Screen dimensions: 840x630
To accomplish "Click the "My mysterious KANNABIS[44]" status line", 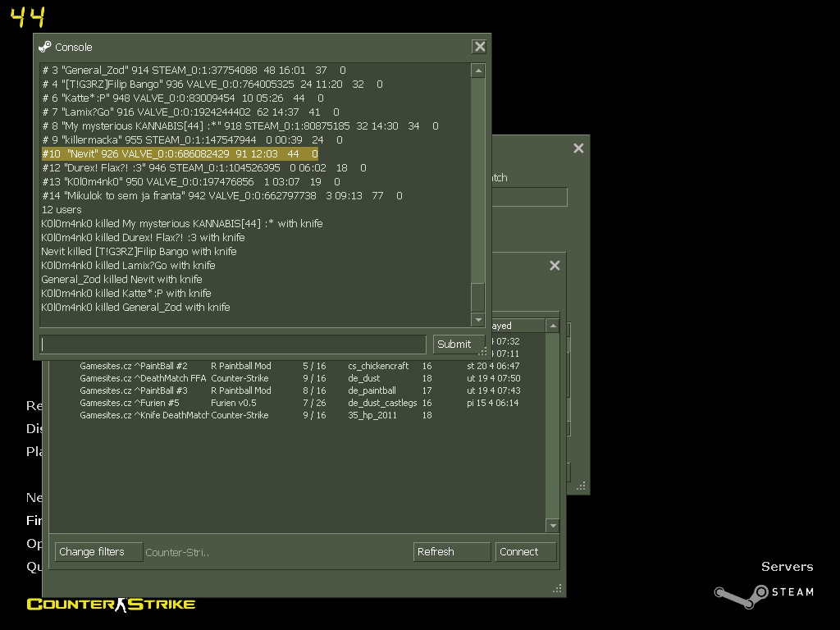I will (x=240, y=126).
